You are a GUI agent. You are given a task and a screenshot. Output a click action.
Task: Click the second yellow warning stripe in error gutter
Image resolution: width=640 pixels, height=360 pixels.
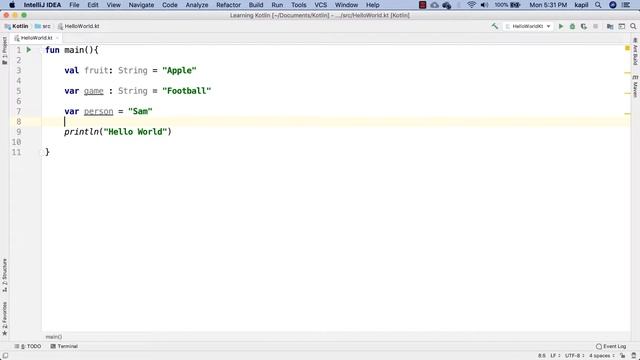click(627, 93)
